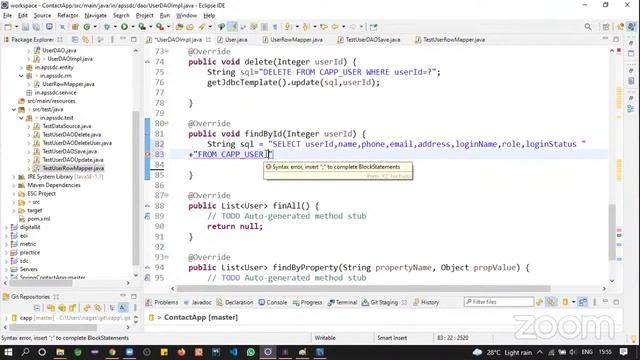Click the green Run button in toolbar
The image size is (640, 360).
[x=124, y=27]
